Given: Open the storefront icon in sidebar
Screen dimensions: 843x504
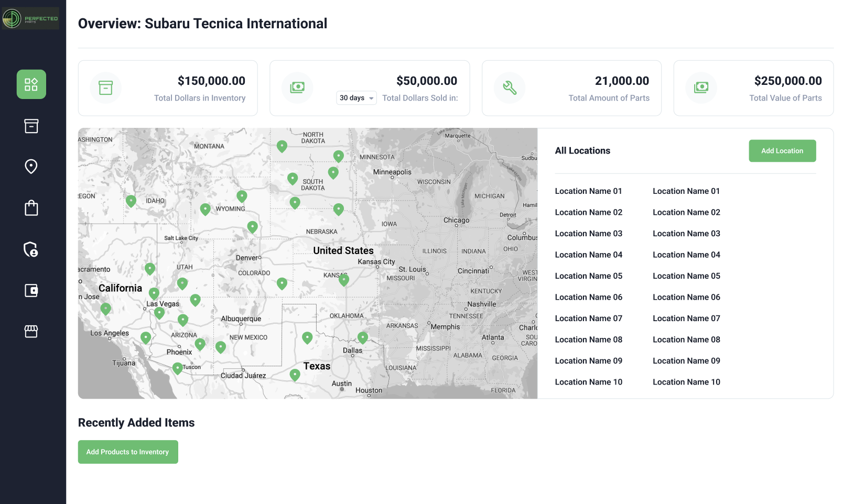Looking at the screenshot, I should tap(31, 331).
